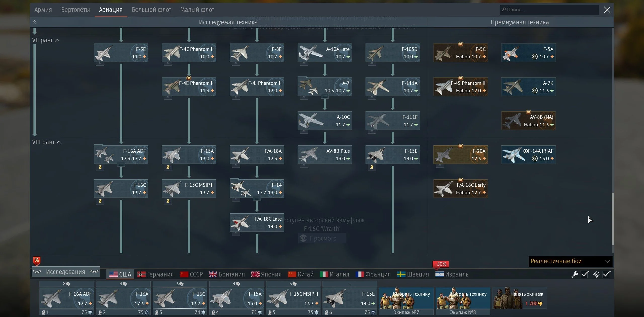The image size is (644, 317).
Task: Collapse the VII ранг section
Action: (x=57, y=40)
